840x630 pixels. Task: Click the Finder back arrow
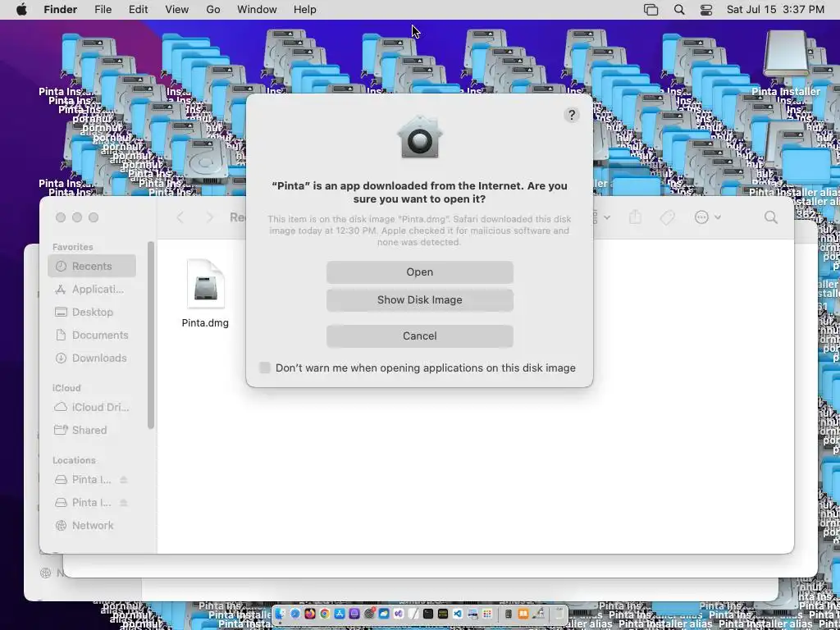click(180, 217)
